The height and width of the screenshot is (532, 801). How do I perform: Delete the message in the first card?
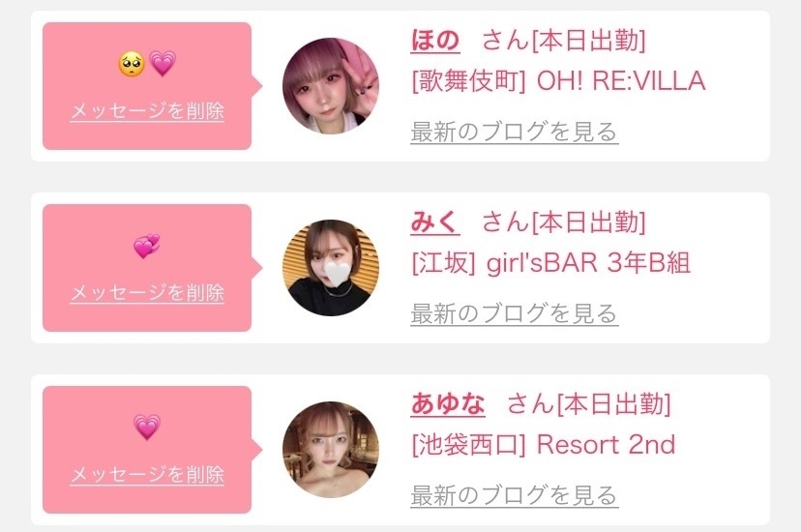[x=147, y=111]
